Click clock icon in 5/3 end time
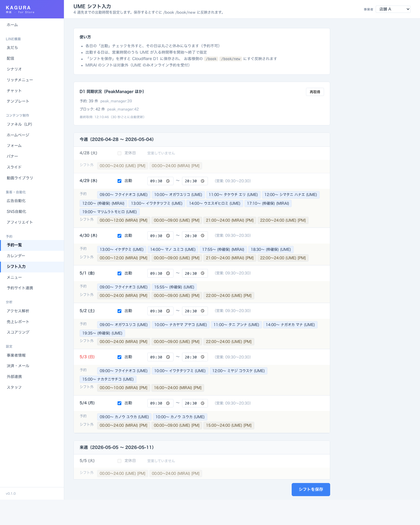Viewport: 420px width, 525px height. (x=202, y=357)
